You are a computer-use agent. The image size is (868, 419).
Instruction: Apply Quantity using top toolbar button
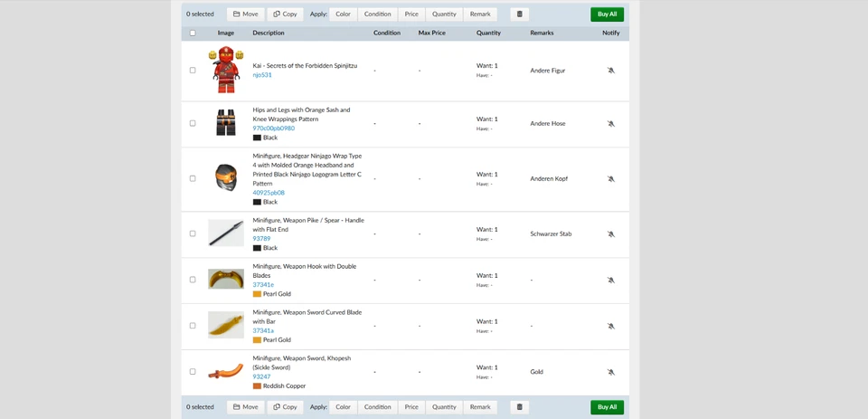pos(444,14)
